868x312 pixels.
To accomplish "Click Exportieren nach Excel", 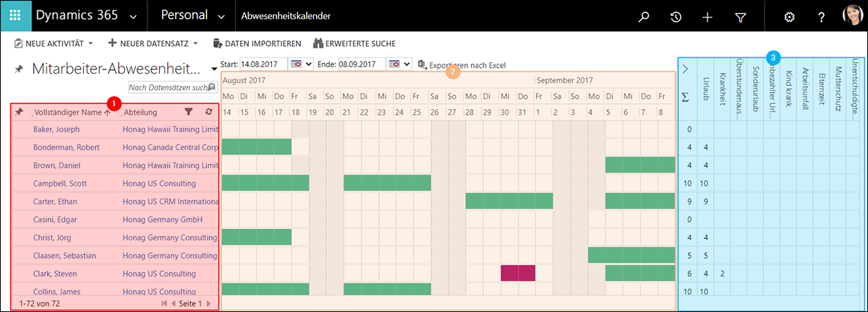I will click(x=461, y=65).
